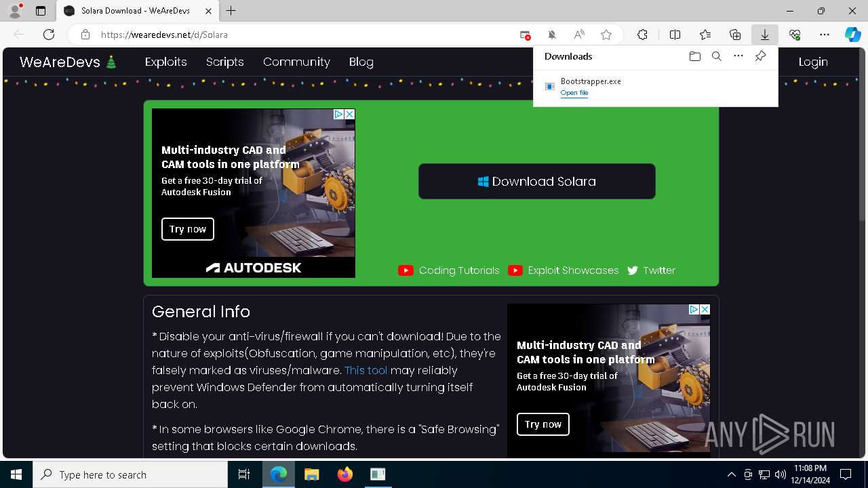Toggle the Downloads toolbar button
This screenshot has height=488, width=868.
765,35
